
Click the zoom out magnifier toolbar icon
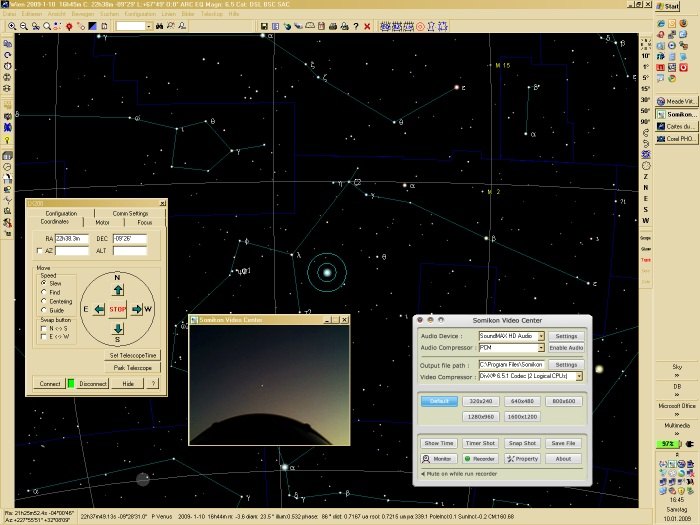(x=24, y=26)
